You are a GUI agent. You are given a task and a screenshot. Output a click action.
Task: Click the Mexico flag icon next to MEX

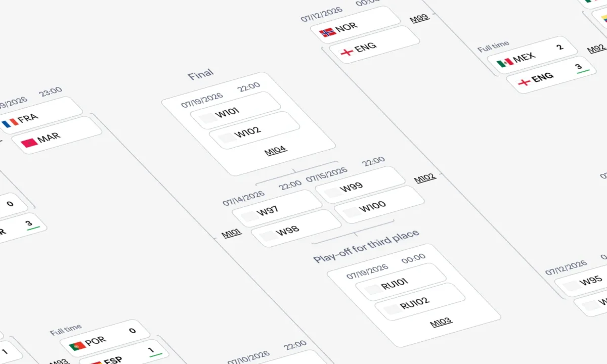point(504,63)
